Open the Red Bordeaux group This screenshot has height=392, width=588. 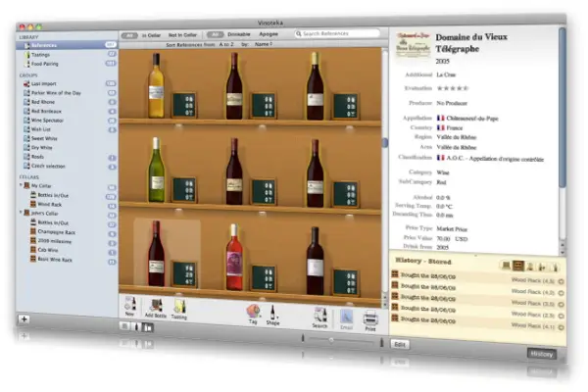coord(67,111)
